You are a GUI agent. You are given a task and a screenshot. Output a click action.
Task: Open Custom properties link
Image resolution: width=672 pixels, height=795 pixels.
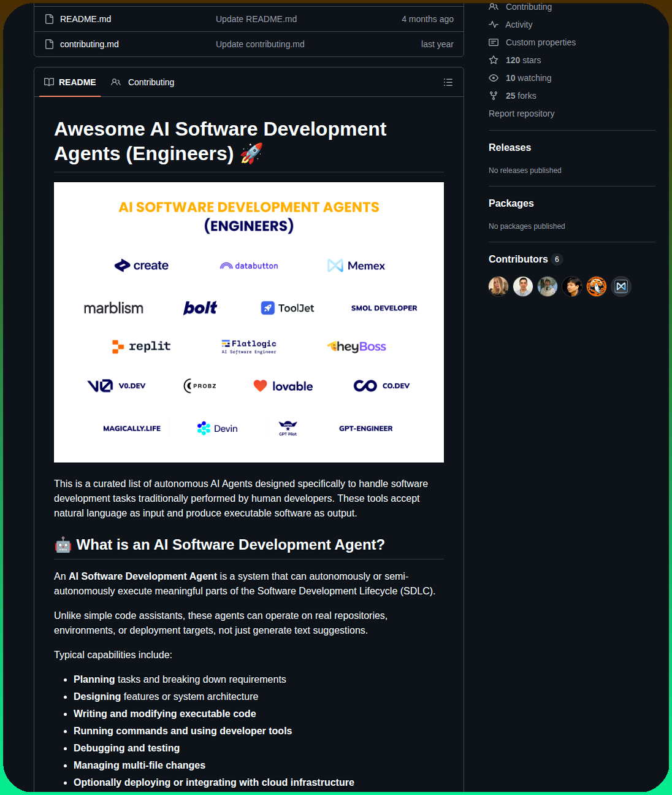pyautogui.click(x=541, y=42)
